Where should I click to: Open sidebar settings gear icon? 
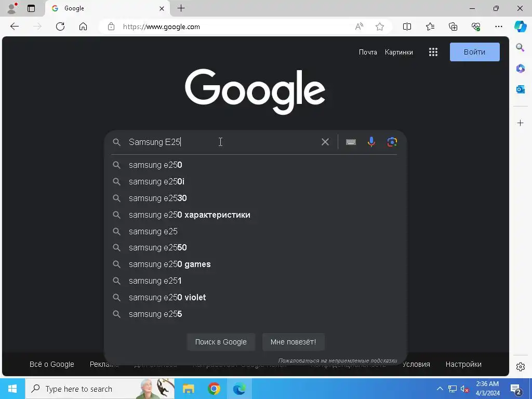click(x=520, y=367)
